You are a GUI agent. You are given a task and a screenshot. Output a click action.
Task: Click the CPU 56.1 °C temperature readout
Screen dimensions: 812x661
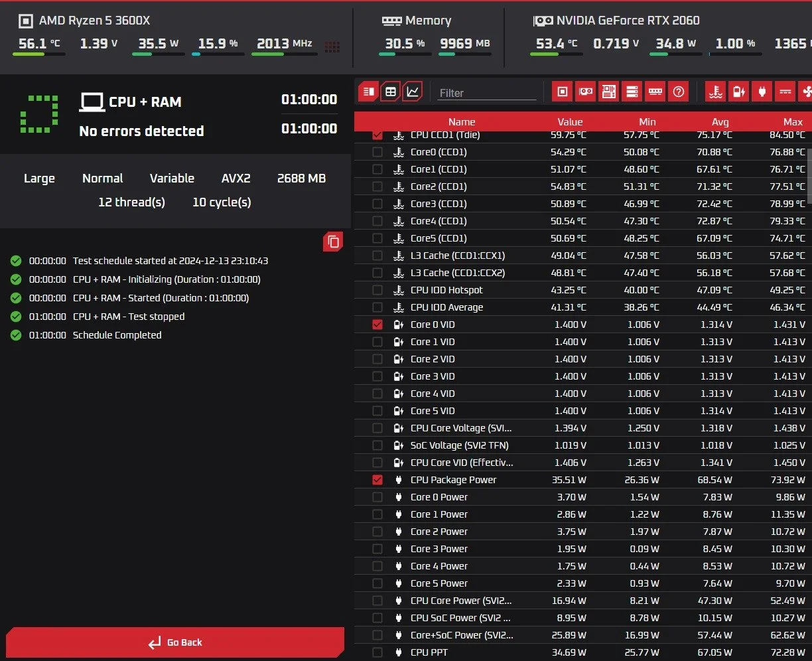coord(39,44)
